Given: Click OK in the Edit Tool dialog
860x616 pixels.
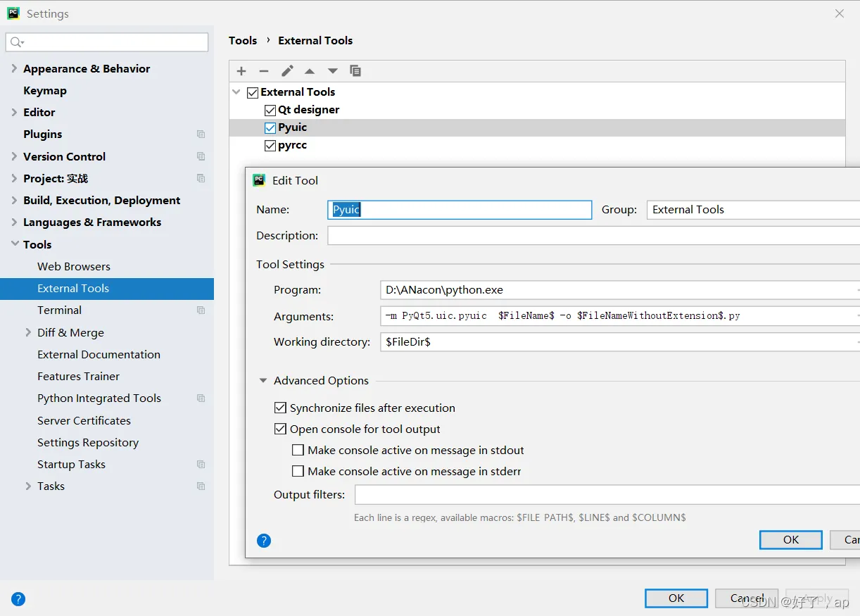Looking at the screenshot, I should tap(790, 539).
